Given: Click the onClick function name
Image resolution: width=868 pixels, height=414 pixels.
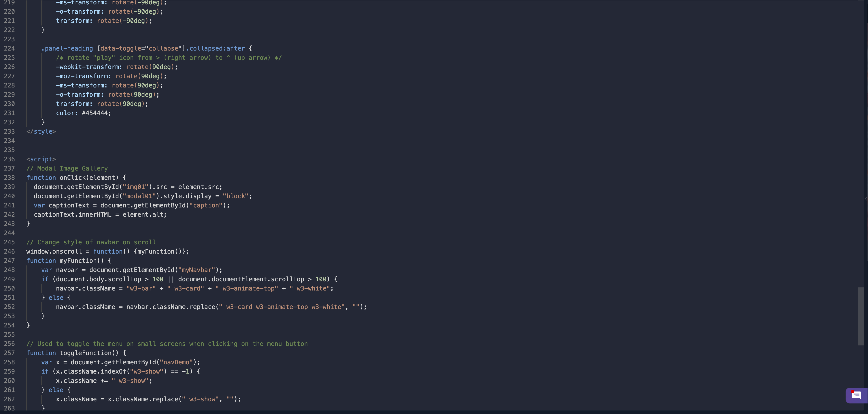Looking at the screenshot, I should pyautogui.click(x=73, y=178).
